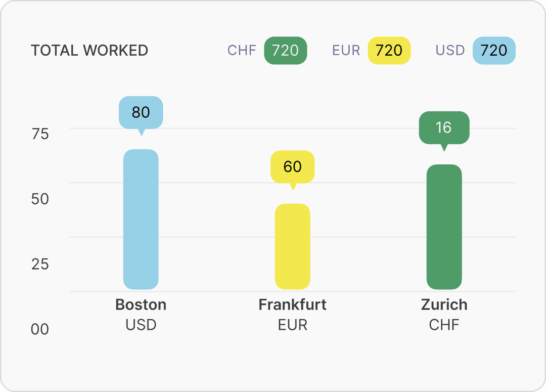The image size is (546, 392).
Task: Click the 50 y-axis label
Action: coord(40,199)
